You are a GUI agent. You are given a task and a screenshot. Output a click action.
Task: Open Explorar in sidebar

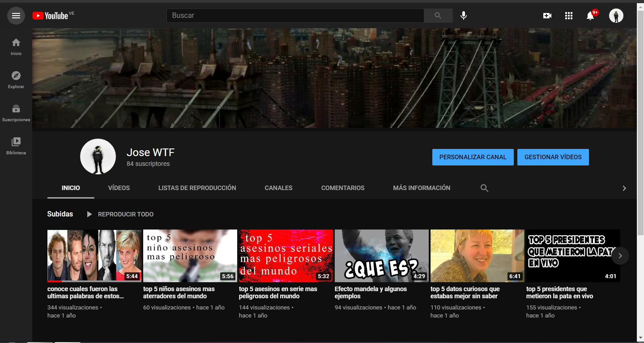click(16, 80)
